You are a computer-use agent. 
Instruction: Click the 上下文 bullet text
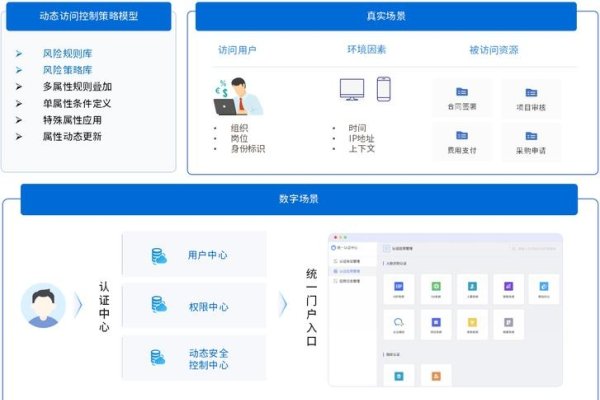point(361,149)
